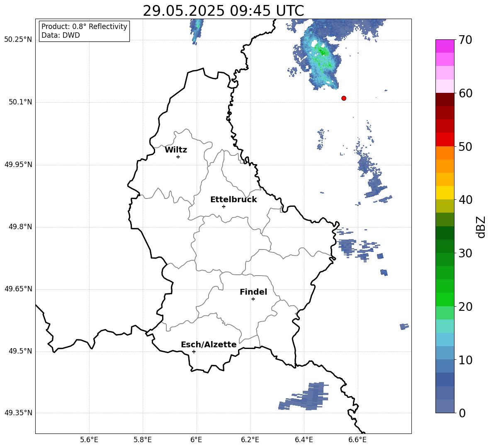
Task: Click the 'Ettelbruck' city label
Action: click(x=233, y=200)
